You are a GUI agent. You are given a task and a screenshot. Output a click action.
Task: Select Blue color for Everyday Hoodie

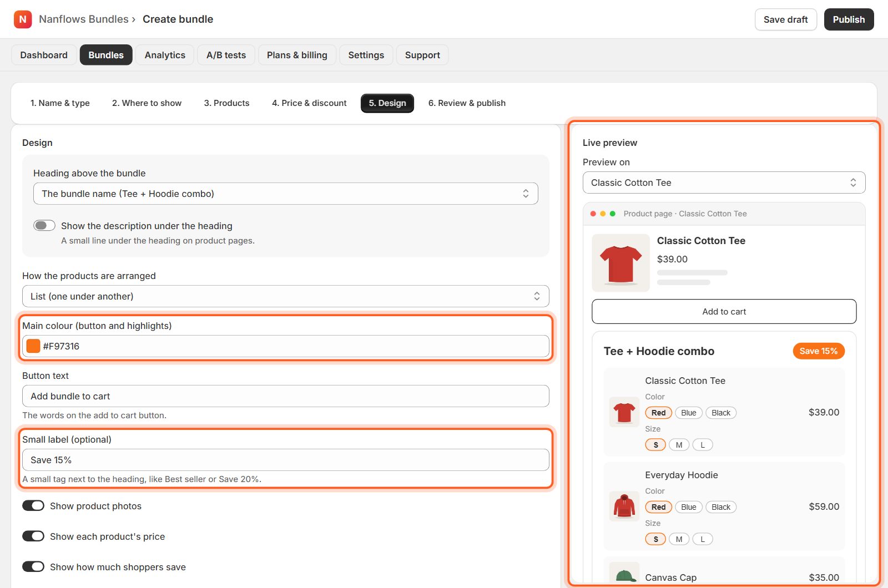point(689,507)
